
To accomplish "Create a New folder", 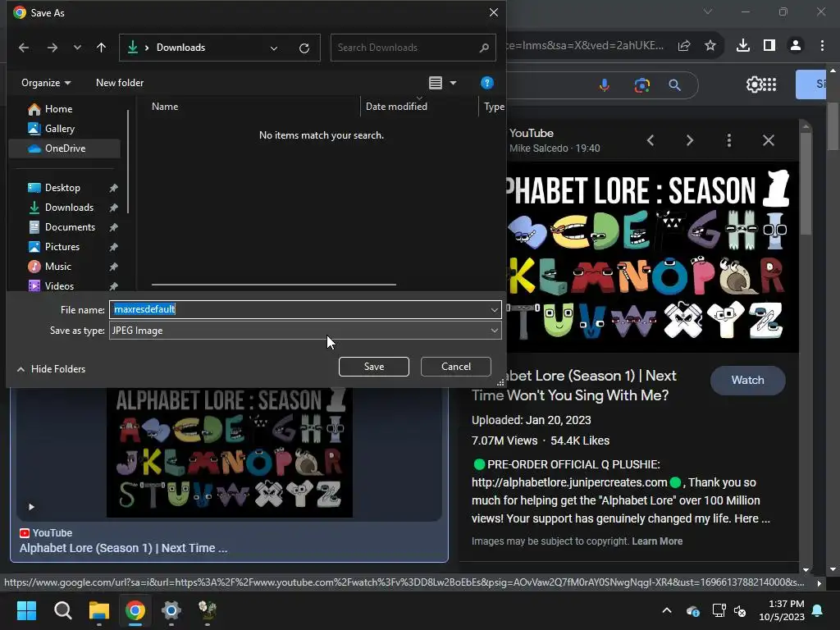I will tap(120, 83).
